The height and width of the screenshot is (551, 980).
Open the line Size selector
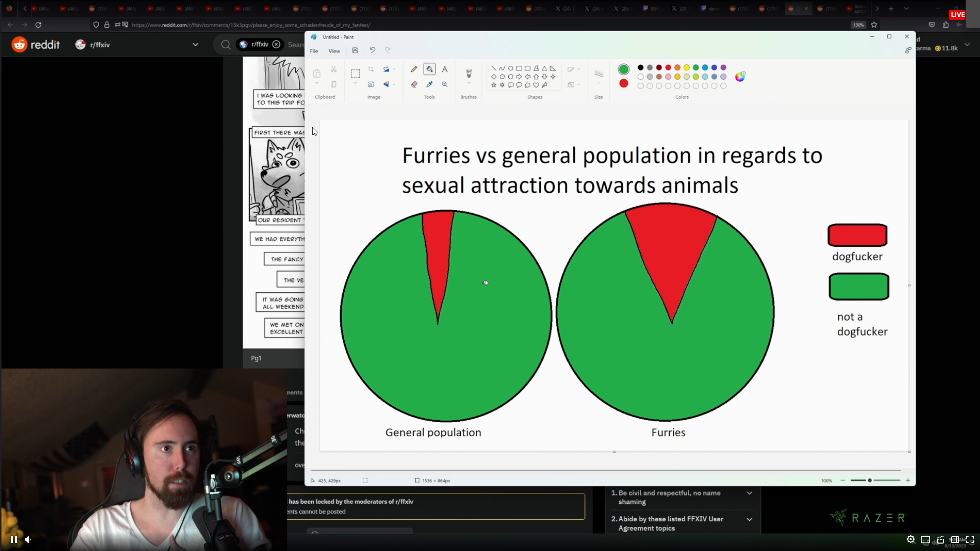pyautogui.click(x=599, y=74)
